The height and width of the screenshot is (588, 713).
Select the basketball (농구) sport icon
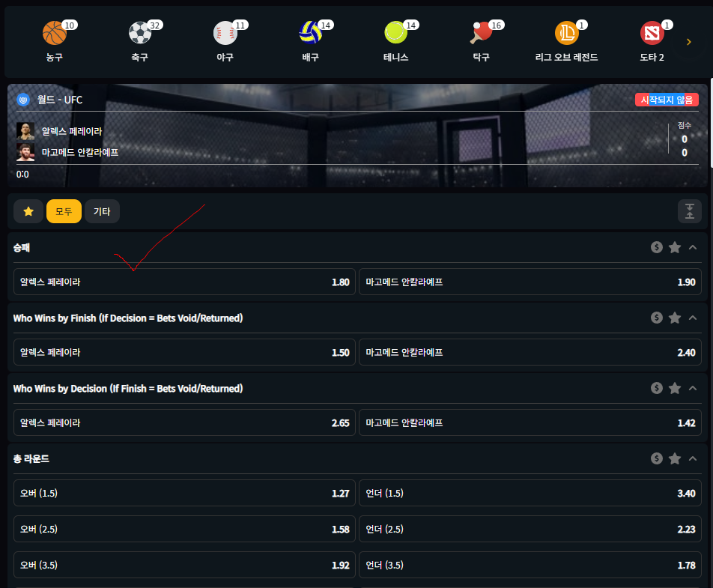pos(54,34)
